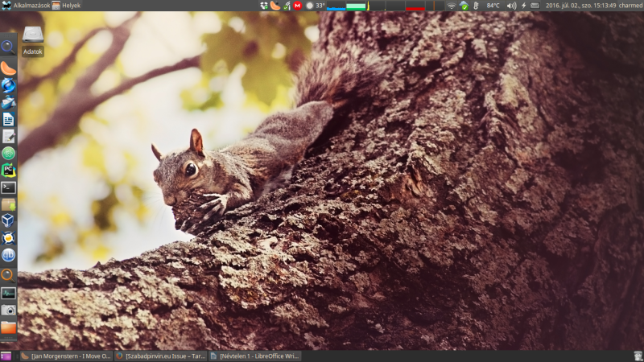Launch the blue-and-yellow circular dock icon under VirtualBox
Screen dimensions: 644x362
(8, 238)
